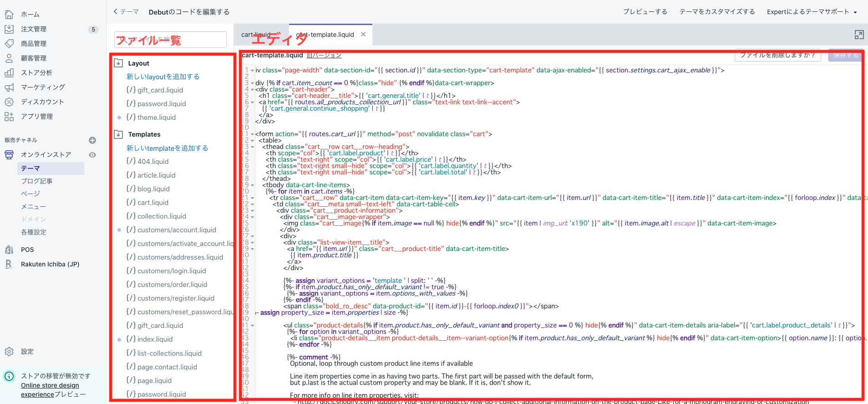868x404 pixels.
Task: Click the Apps grid icon
Action: (x=9, y=117)
